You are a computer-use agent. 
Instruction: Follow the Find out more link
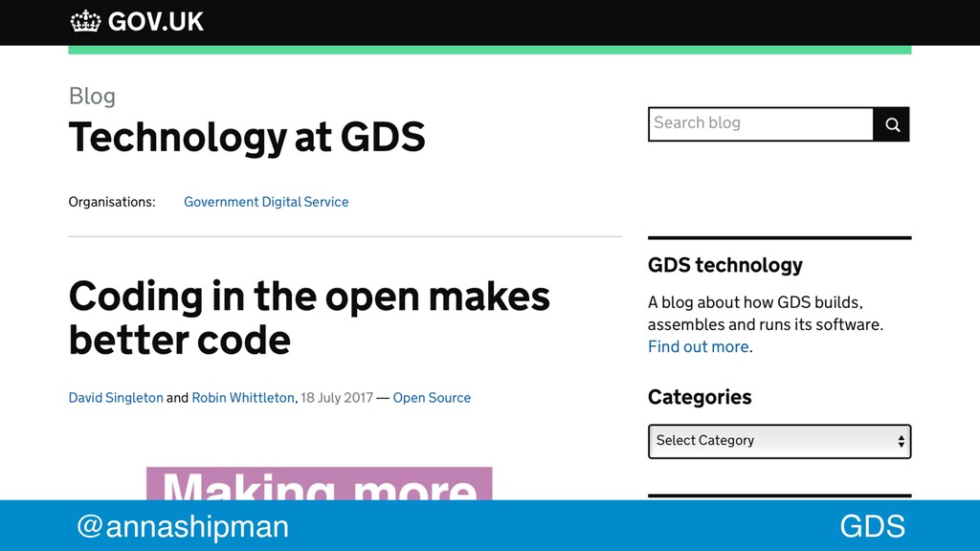[x=698, y=346]
